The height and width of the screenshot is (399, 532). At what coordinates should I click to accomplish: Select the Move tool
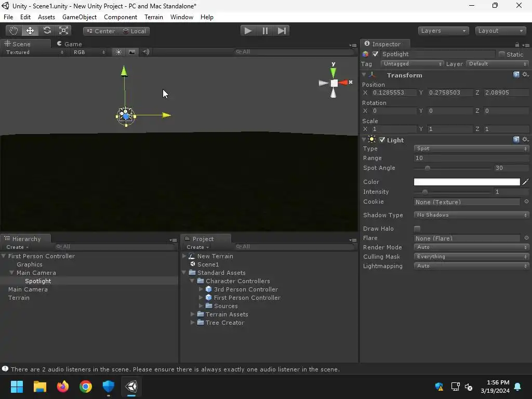pos(30,31)
